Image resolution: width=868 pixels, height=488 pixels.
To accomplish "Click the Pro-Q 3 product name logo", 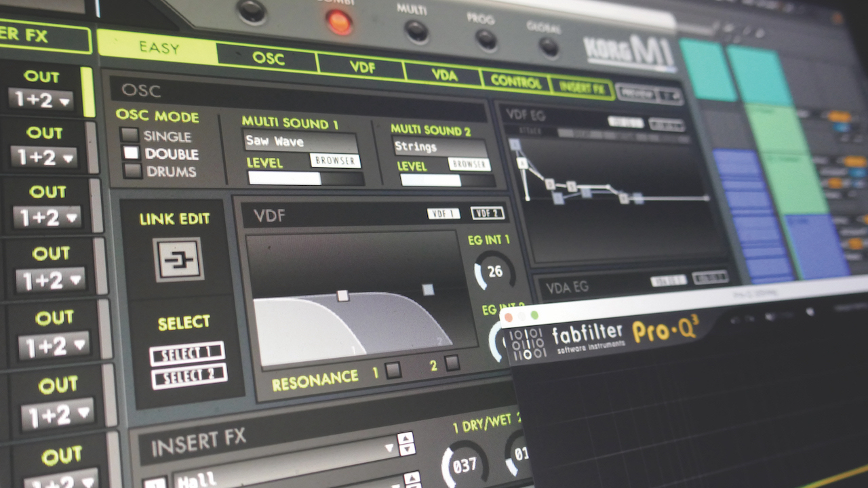I will coord(666,328).
